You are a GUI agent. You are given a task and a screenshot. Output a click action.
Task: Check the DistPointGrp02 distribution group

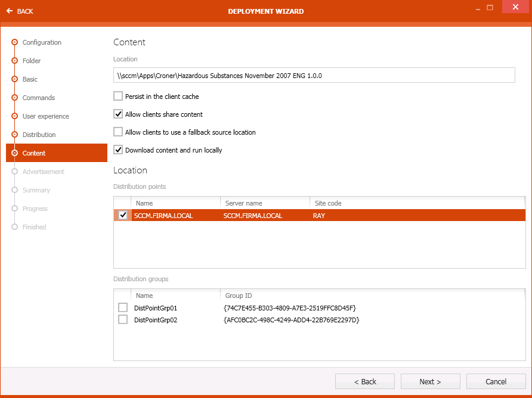click(123, 319)
